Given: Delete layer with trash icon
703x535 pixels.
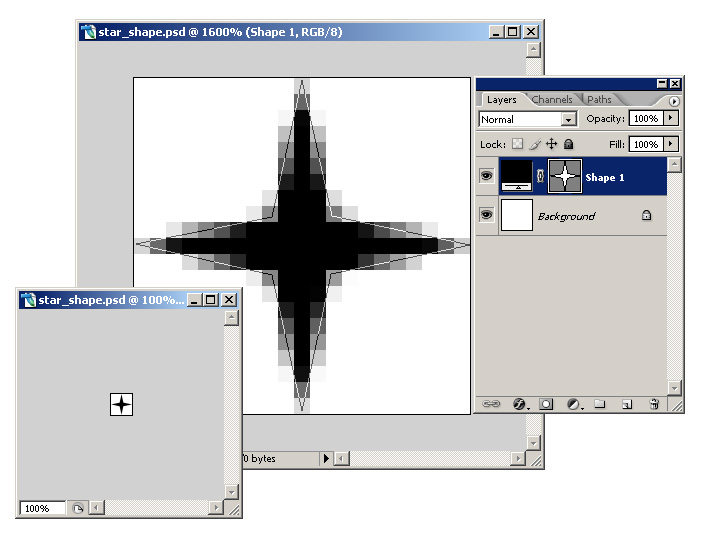Looking at the screenshot, I should 654,404.
